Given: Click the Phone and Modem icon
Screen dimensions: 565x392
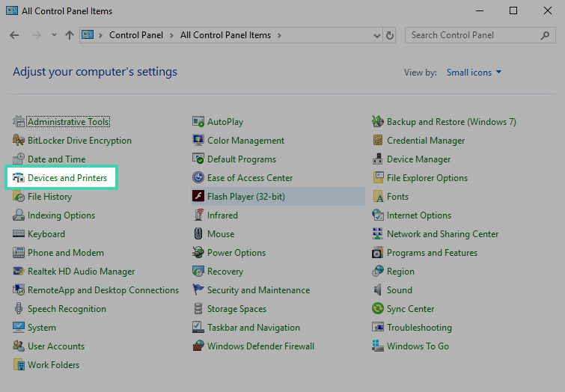Looking at the screenshot, I should point(19,253).
